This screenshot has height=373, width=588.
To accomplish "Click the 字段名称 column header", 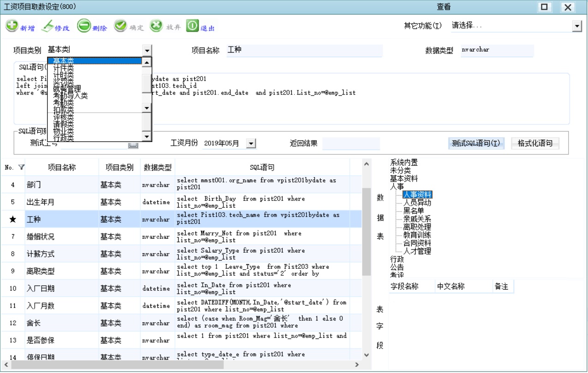I will pyautogui.click(x=412, y=286).
